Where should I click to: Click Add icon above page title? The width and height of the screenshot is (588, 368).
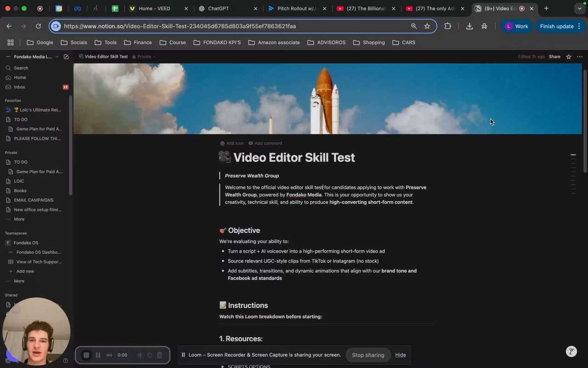pos(232,144)
